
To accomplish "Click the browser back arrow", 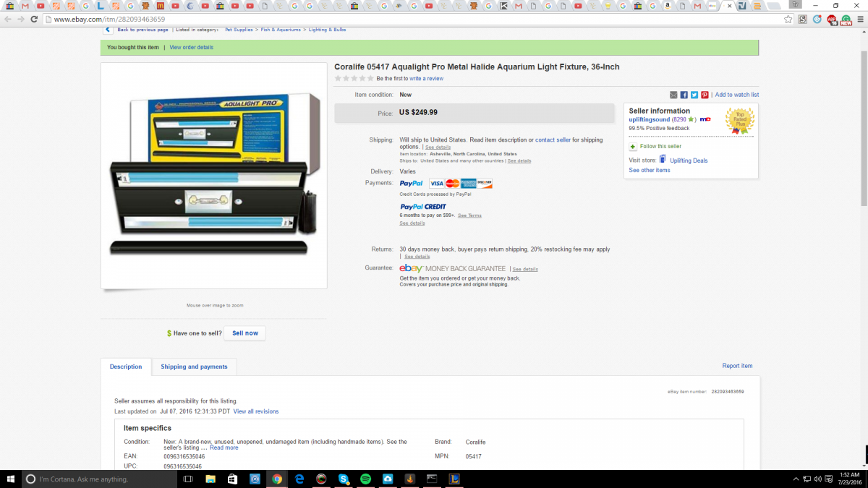I will pos(9,20).
